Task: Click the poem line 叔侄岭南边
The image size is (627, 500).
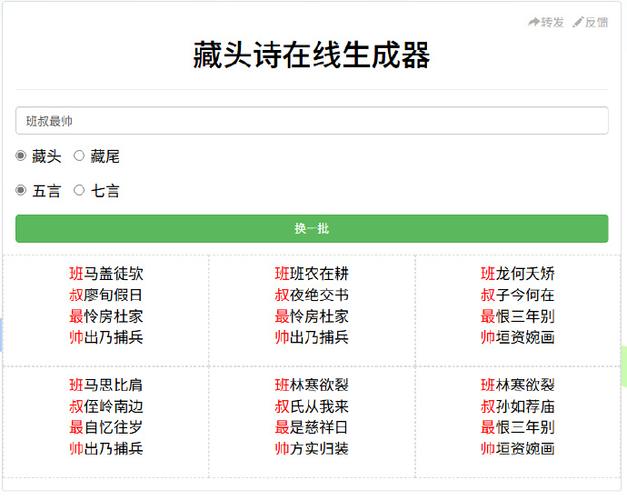Action: coord(106,406)
